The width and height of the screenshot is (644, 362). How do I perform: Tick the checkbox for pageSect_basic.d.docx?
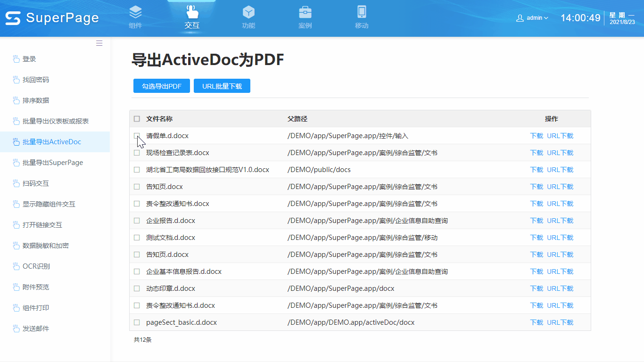(x=137, y=322)
